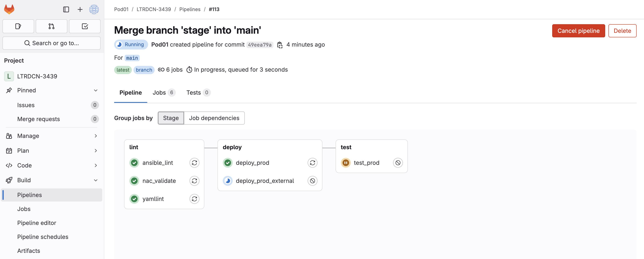This screenshot has height=259, width=644.
Task: Group jobs by Job dependencies
Action: tap(214, 118)
